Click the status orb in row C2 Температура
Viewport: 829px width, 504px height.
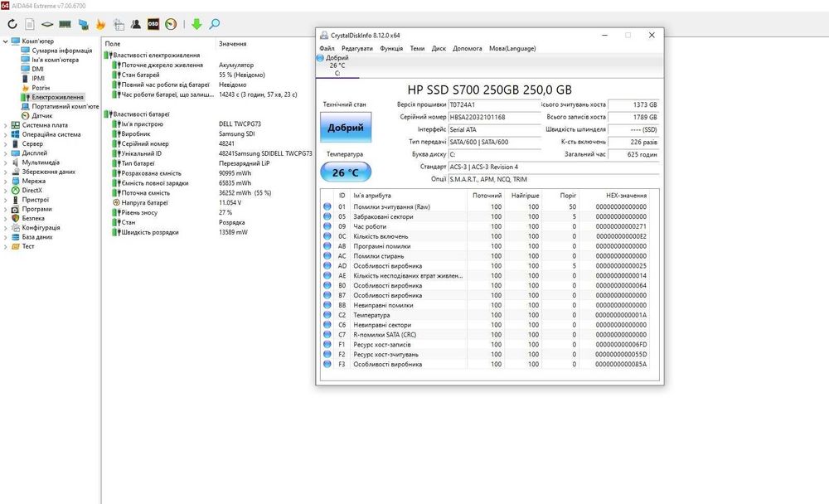327,315
